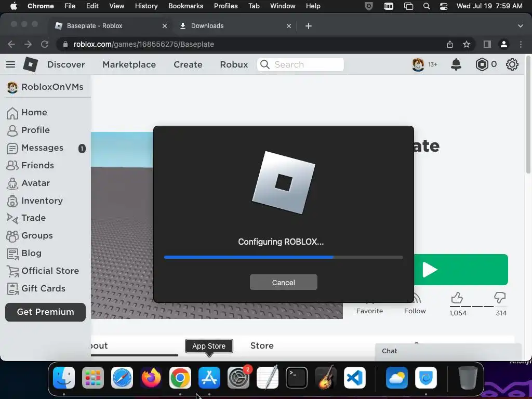Click the thumbs-up like icon
The width and height of the screenshot is (532, 399).
pyautogui.click(x=457, y=298)
